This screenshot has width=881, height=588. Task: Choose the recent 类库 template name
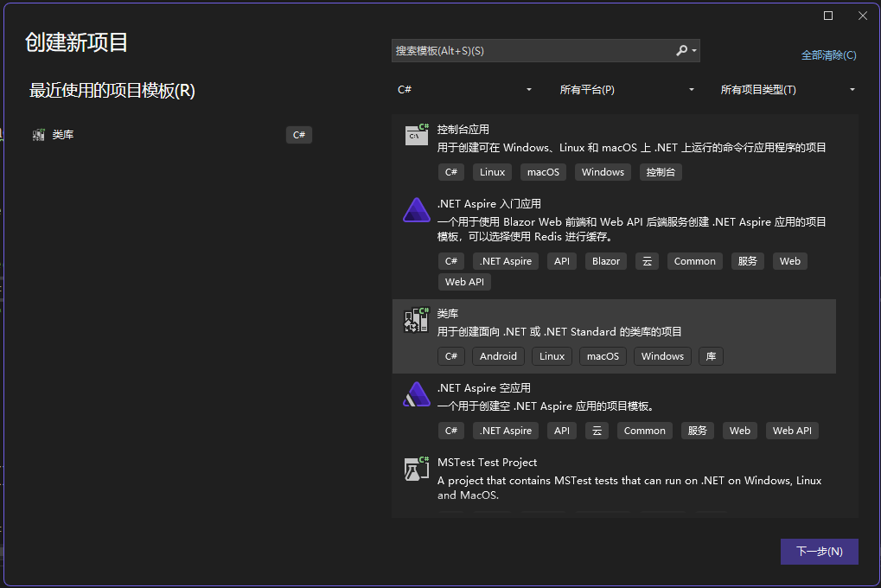[x=63, y=135]
